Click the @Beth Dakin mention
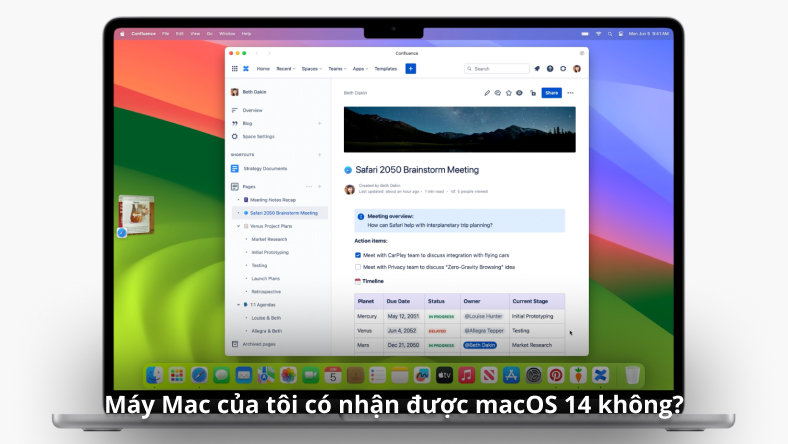The height and width of the screenshot is (444, 788). 480,345
